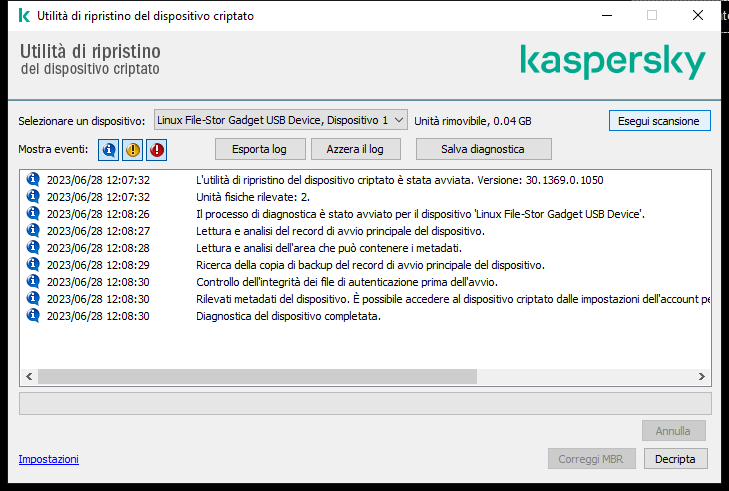Save diagnostics with Salva diagnostica
The width and height of the screenshot is (729, 491).
tap(484, 149)
